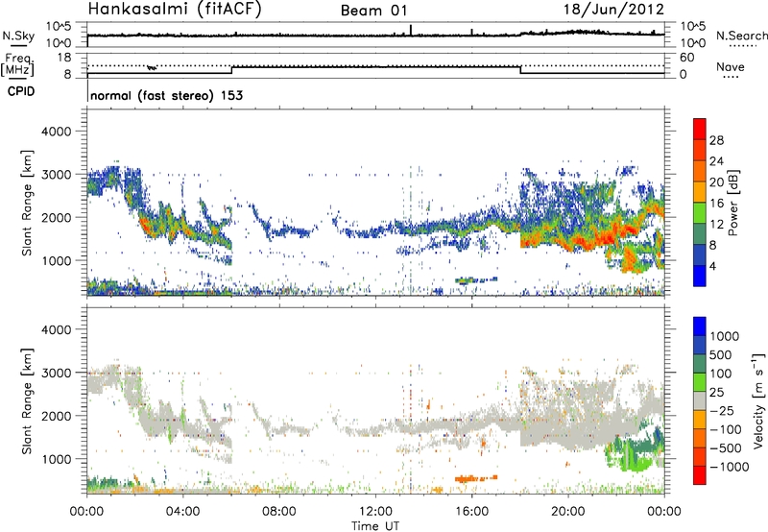Click the 'N.Search' legend label

tap(741, 36)
